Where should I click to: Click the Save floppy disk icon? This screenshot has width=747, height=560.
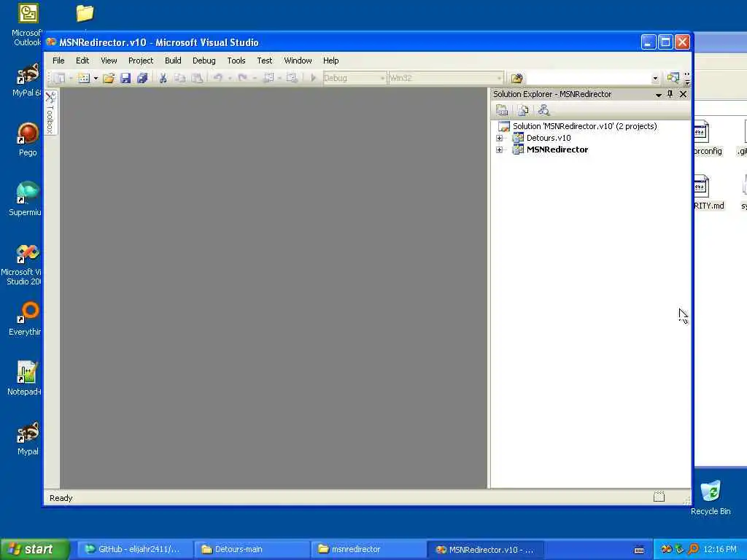click(125, 78)
